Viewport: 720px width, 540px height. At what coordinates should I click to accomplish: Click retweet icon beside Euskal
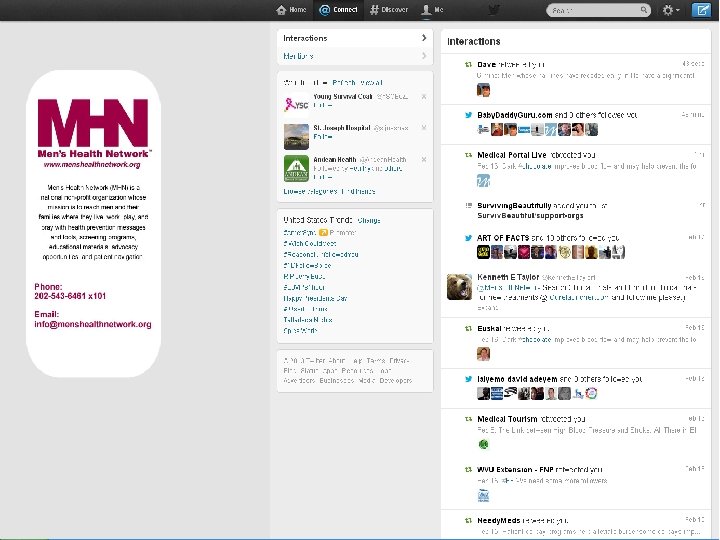(x=468, y=329)
